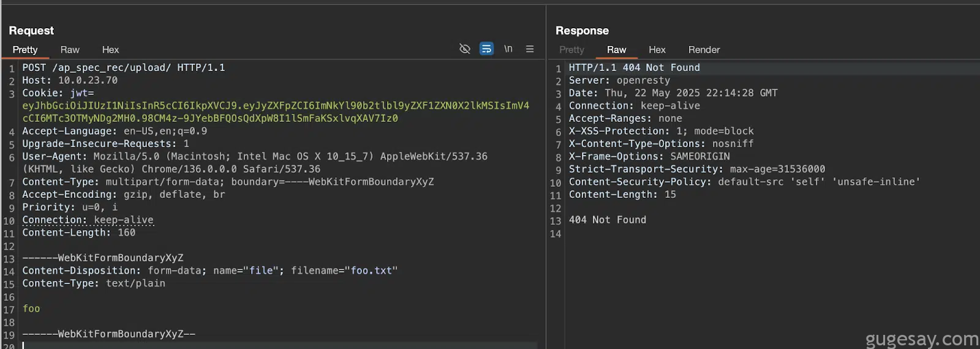
Task: Toggle hidden non-printable characters eye icon
Action: (x=465, y=49)
